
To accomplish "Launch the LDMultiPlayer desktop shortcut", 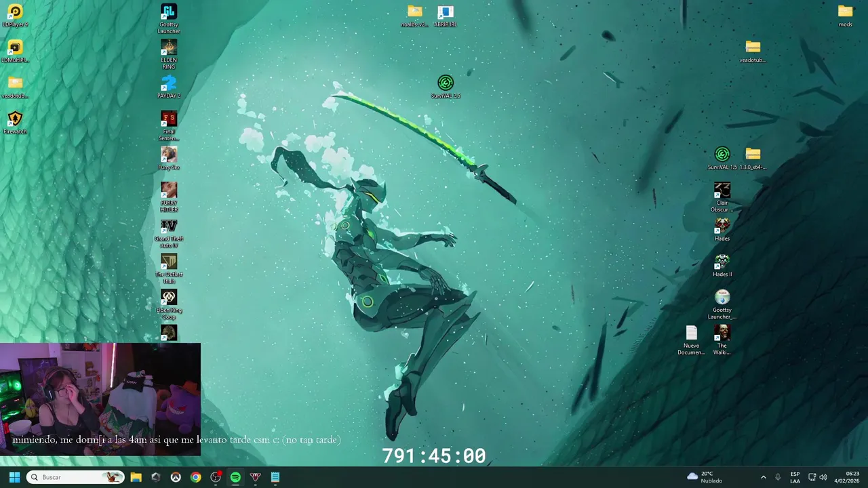I will click(x=15, y=52).
